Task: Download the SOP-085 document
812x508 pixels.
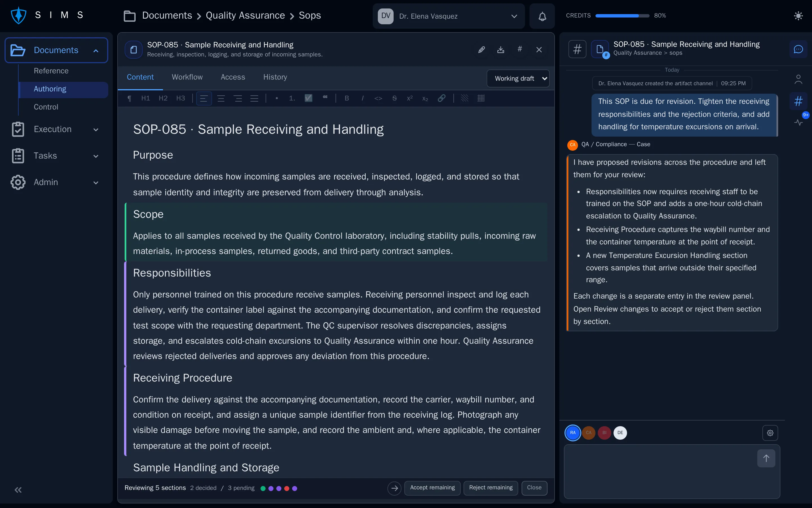Action: coord(501,50)
